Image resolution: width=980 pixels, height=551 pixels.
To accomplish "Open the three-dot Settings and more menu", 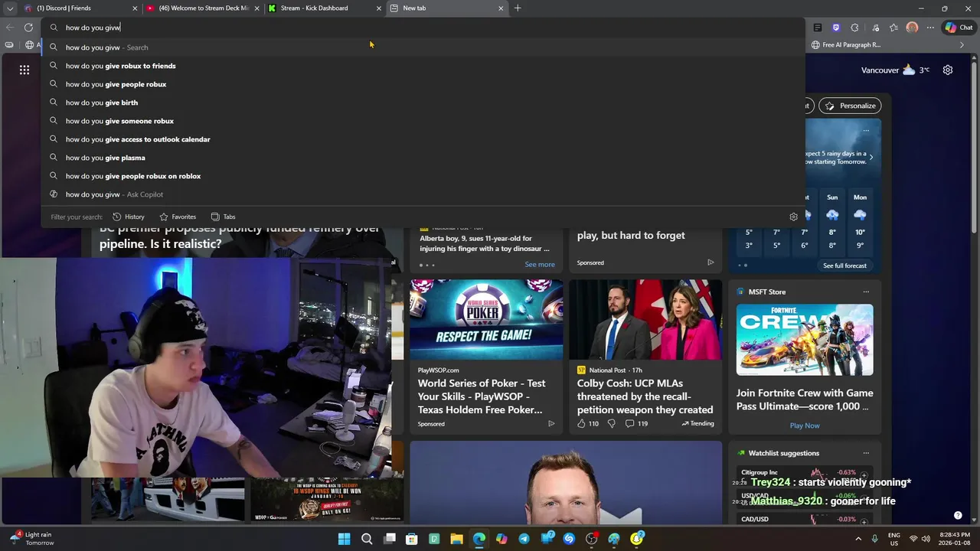I will tap(930, 28).
